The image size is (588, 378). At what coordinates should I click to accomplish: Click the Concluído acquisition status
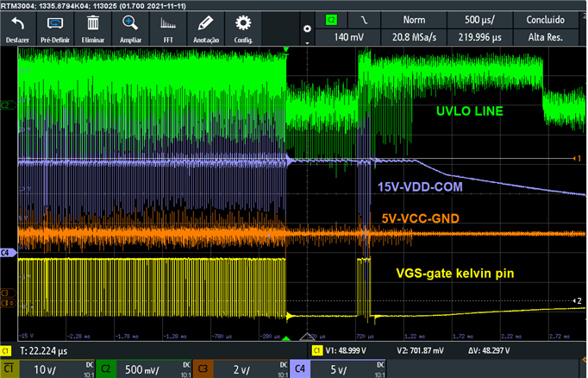pos(545,20)
